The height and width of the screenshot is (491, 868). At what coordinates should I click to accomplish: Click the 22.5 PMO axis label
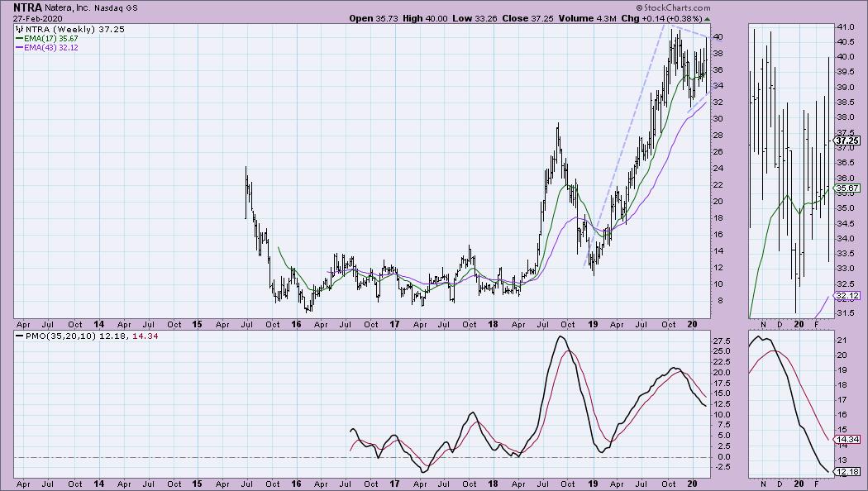pos(720,362)
